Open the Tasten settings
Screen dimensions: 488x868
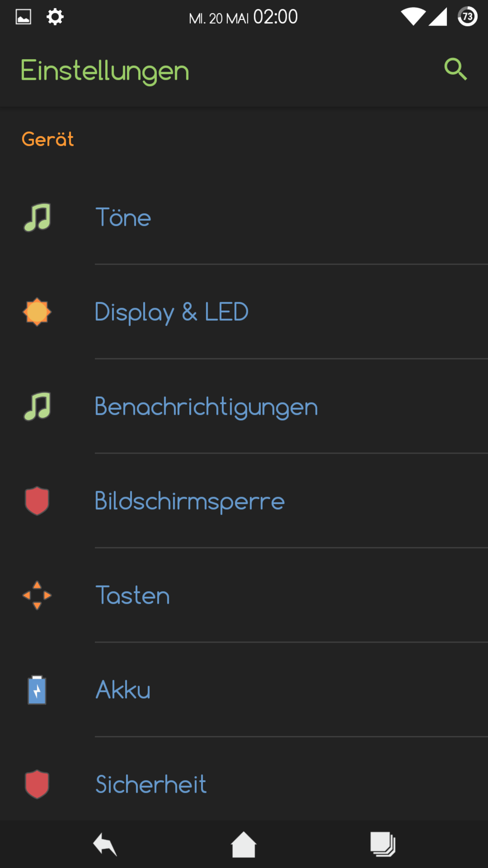(133, 595)
